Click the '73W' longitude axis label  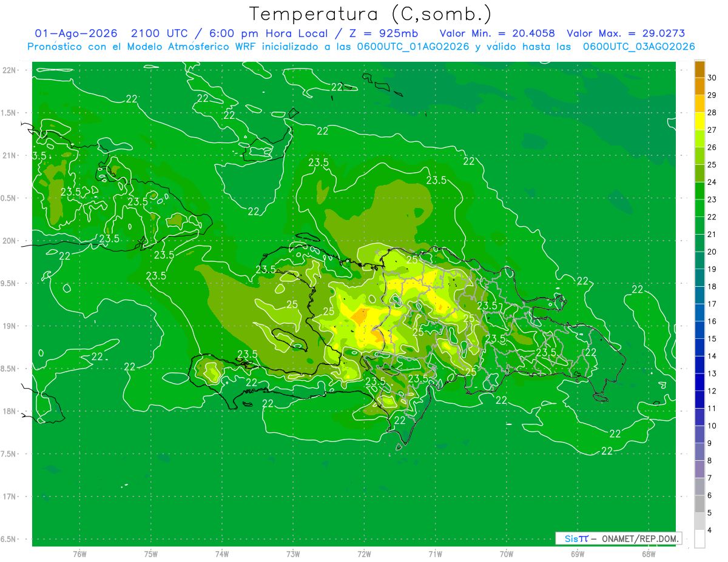(x=293, y=554)
